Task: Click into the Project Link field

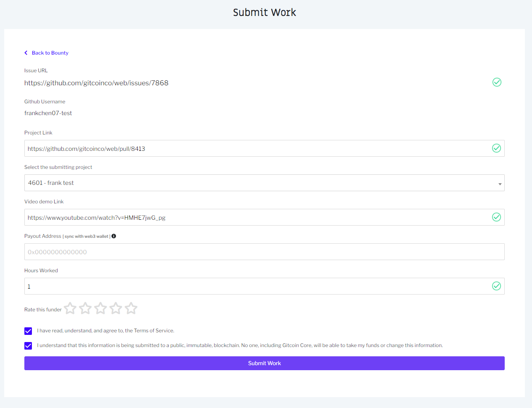Action: pyautogui.click(x=265, y=148)
